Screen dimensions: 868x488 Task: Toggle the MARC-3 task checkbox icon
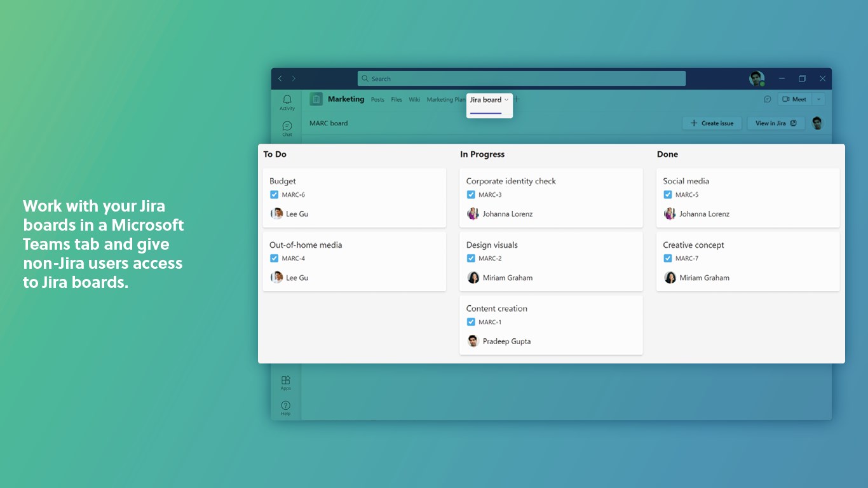pyautogui.click(x=471, y=195)
